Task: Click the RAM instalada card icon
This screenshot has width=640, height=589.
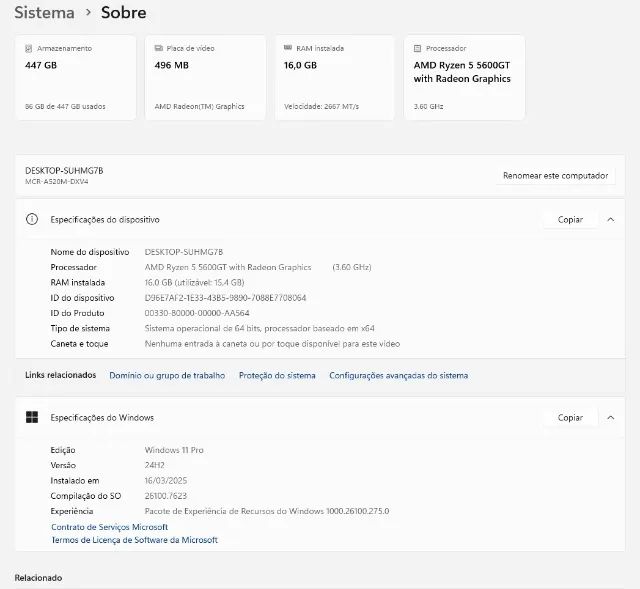Action: pyautogui.click(x=288, y=48)
